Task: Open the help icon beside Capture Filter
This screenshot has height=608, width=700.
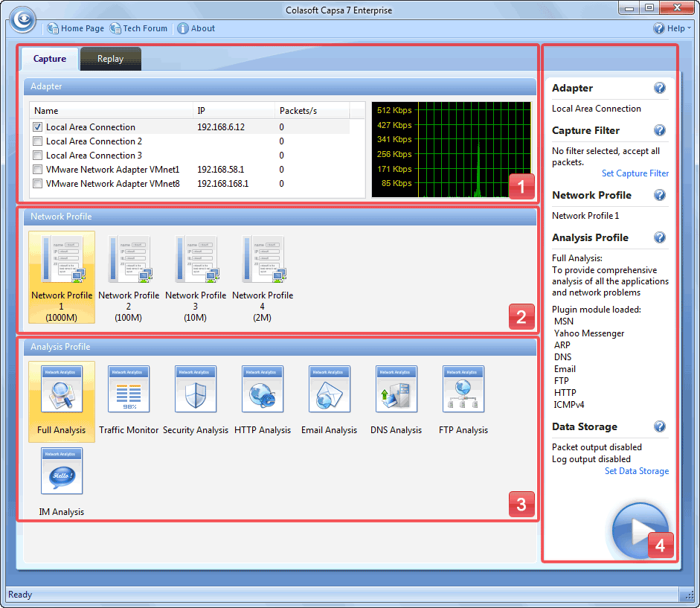Action: (659, 130)
